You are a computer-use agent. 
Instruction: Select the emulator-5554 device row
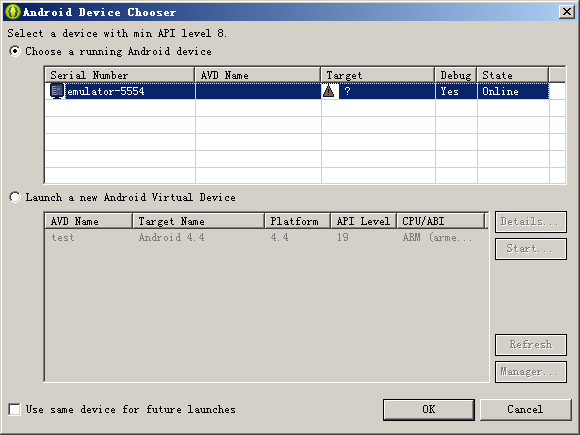tap(297, 91)
